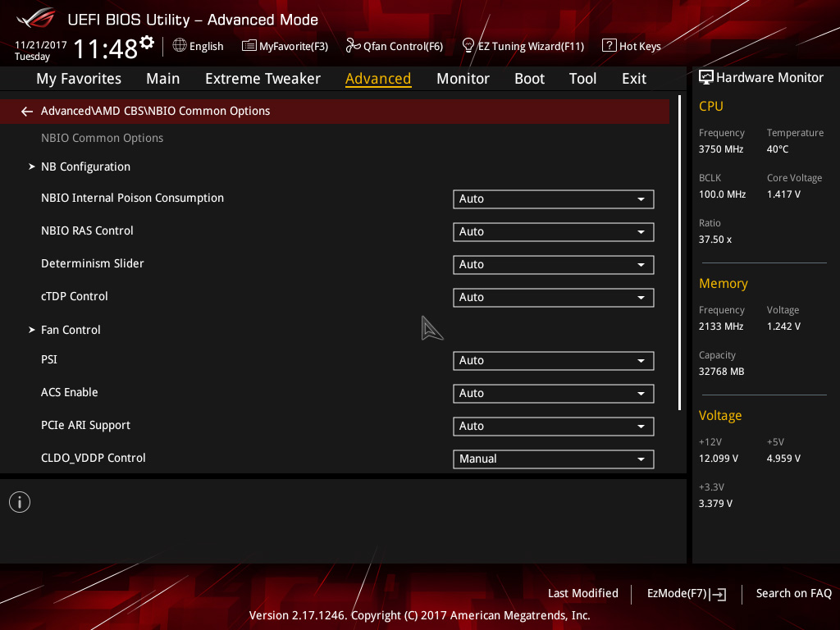Screen dimensions: 840x630
Task: Click the settings list vertical scrollbar
Action: [x=680, y=253]
